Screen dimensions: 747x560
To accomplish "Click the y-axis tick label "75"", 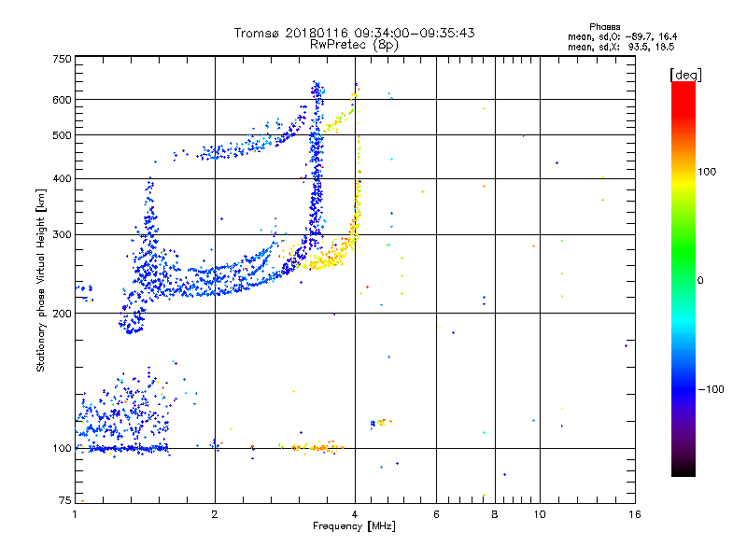I will [x=65, y=500].
